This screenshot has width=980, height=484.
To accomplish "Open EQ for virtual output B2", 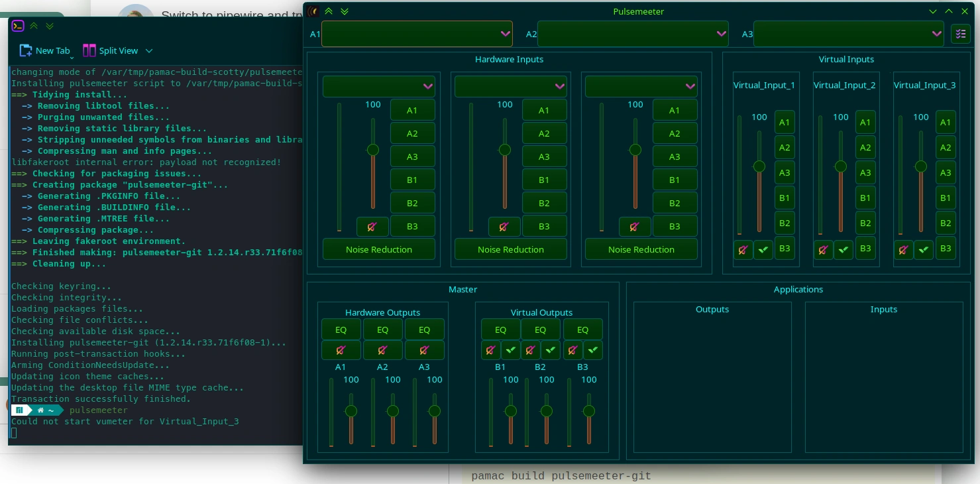I will (541, 330).
